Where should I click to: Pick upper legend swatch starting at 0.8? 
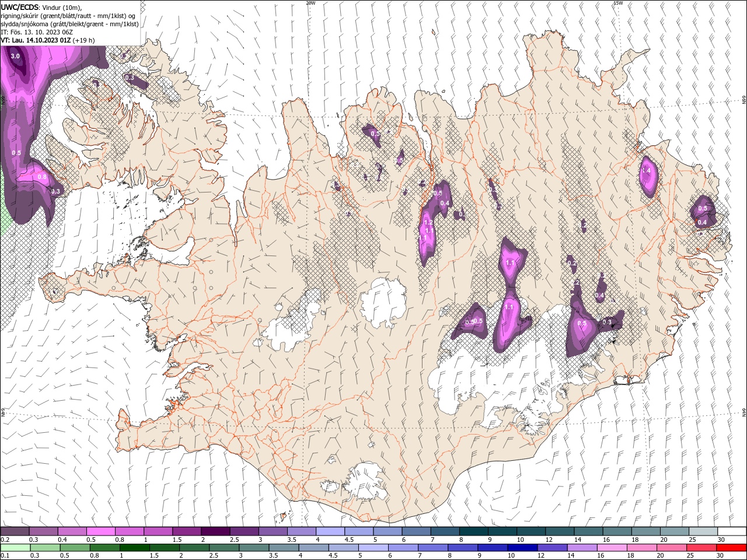129,531
